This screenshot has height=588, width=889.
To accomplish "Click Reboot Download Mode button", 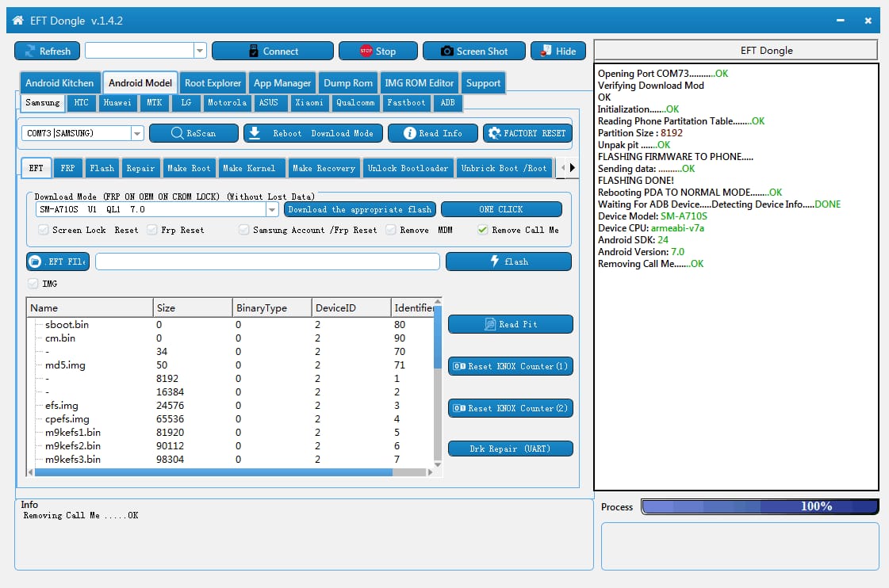I will 312,133.
